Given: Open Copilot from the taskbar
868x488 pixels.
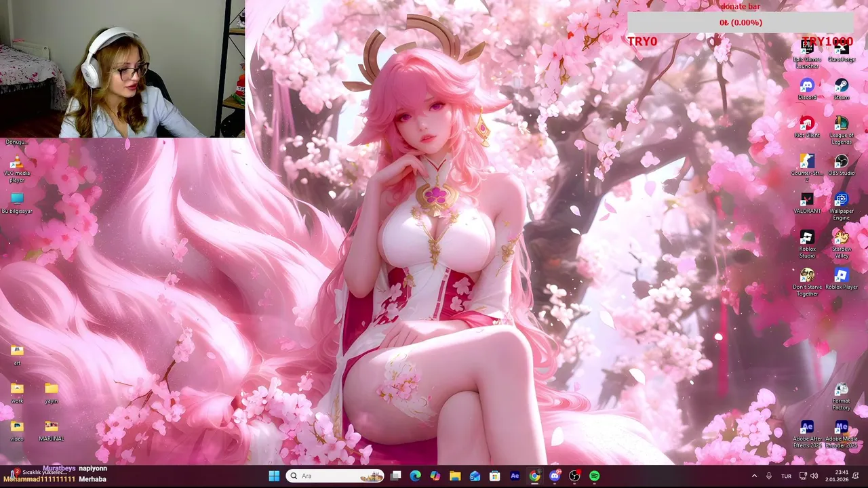Looking at the screenshot, I should click(435, 476).
